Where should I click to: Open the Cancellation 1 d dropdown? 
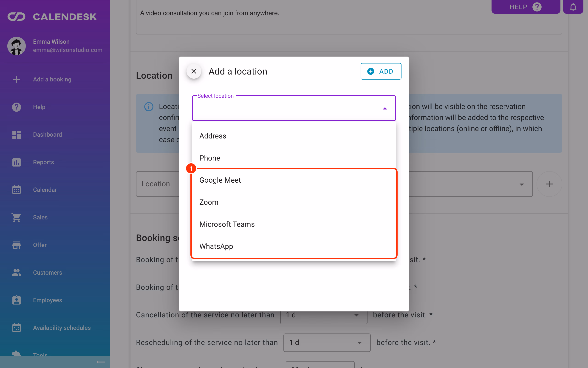click(323, 315)
